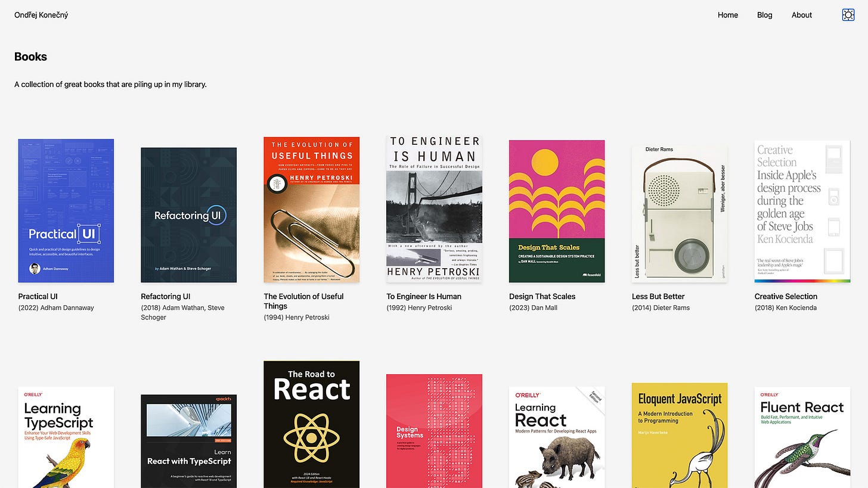
Task: Click the Books page heading
Action: click(30, 57)
